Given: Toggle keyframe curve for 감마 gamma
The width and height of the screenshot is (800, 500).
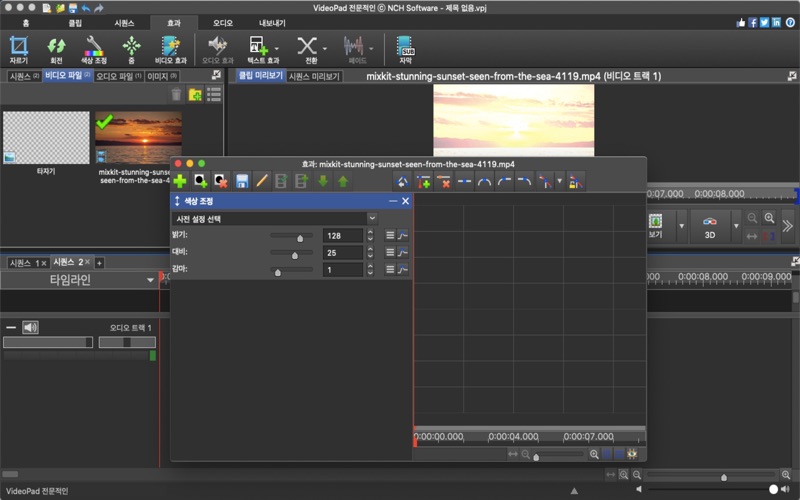Looking at the screenshot, I should click(403, 270).
